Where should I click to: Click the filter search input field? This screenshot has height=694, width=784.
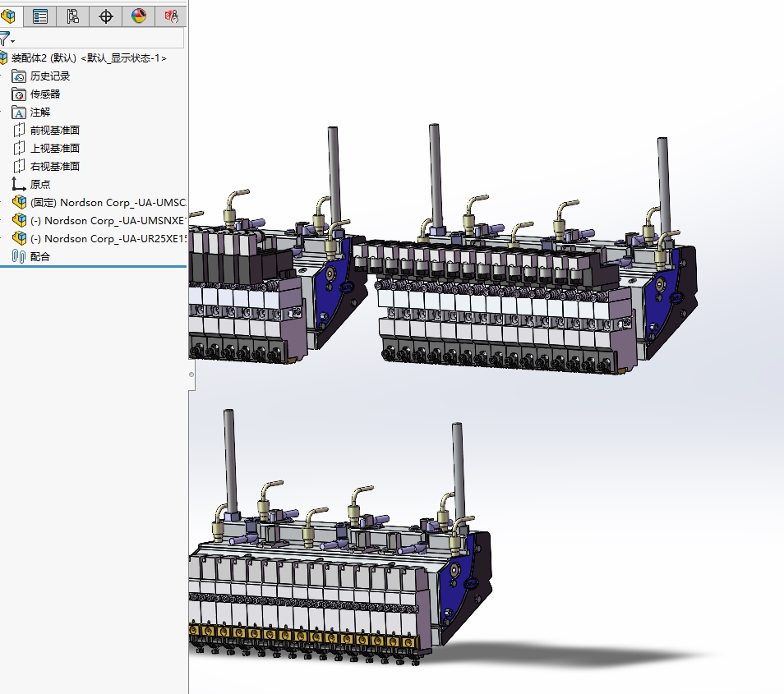pos(100,39)
